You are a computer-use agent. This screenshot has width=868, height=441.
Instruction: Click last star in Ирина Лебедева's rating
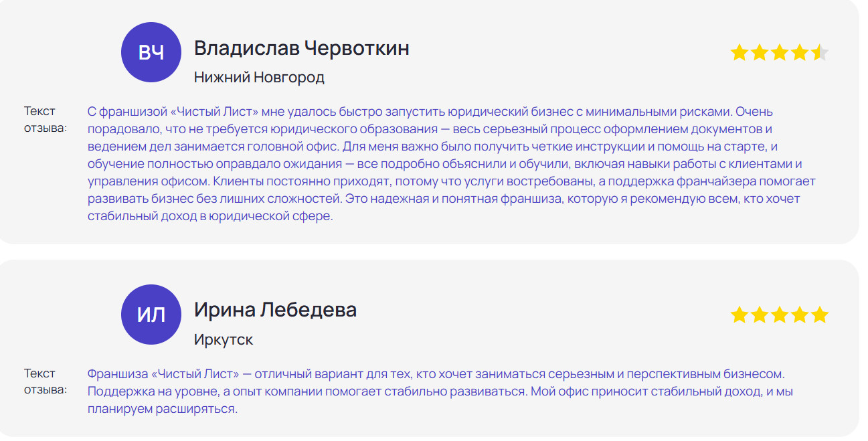(x=820, y=315)
